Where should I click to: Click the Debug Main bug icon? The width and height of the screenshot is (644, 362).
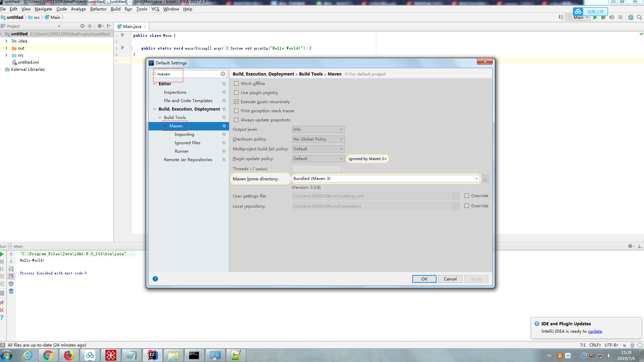pos(604,17)
